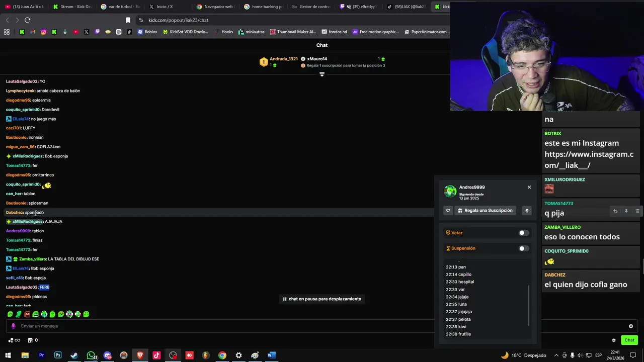Switch to the var de futbol tab

click(x=120, y=7)
